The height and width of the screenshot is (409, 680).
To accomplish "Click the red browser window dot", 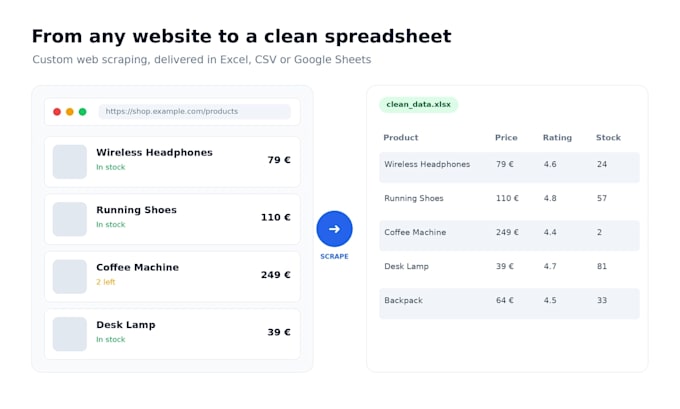I will click(57, 112).
